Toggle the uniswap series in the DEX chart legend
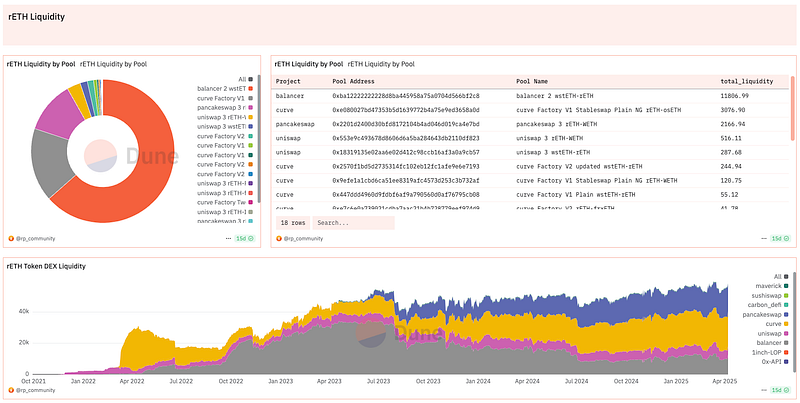This screenshot has height=403, width=800. pyautogui.click(x=775, y=333)
